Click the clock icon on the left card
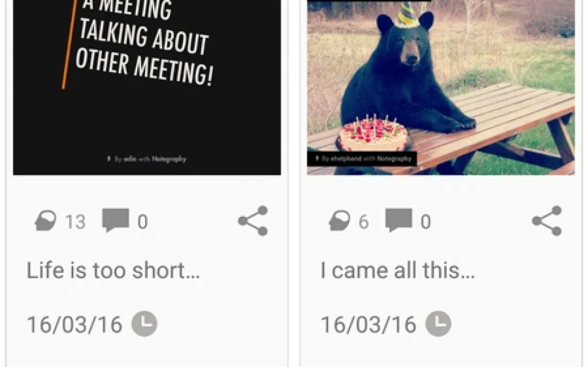 pos(144,324)
